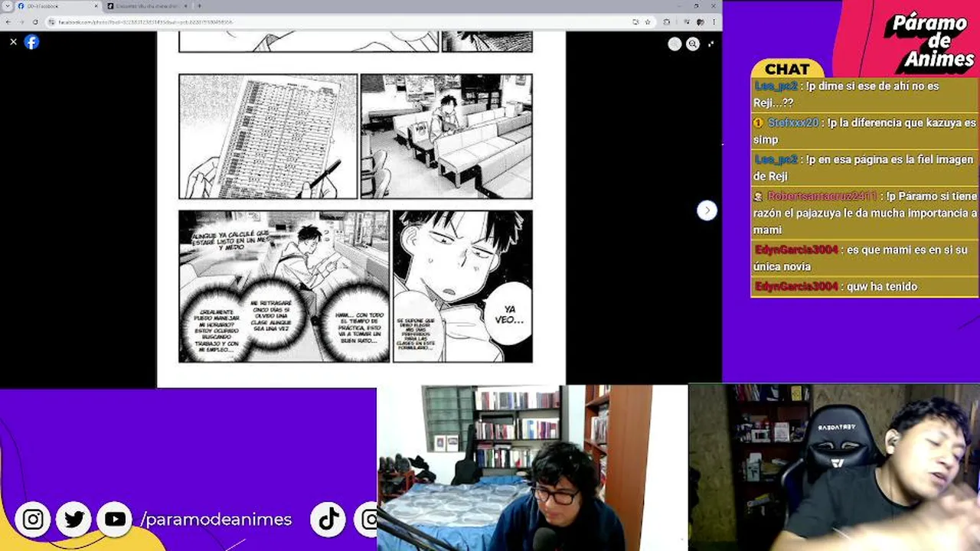Open the site information icon in address bar

(x=52, y=22)
